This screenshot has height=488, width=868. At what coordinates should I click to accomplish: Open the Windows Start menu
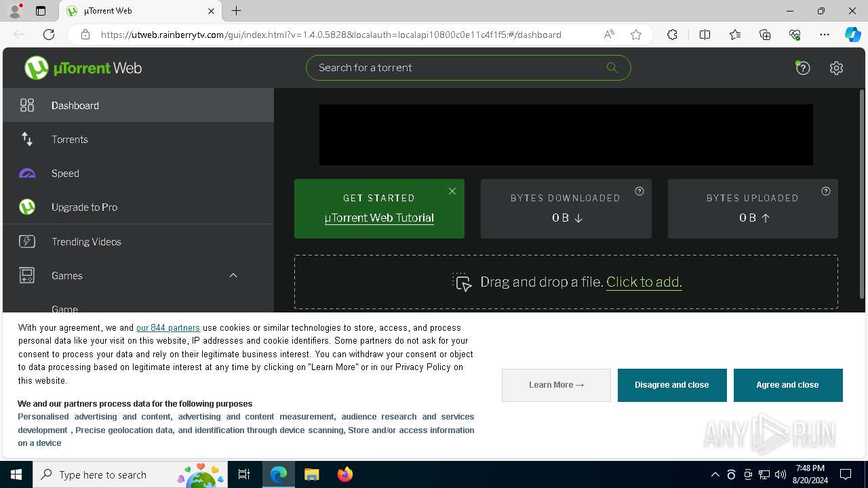click(x=16, y=474)
